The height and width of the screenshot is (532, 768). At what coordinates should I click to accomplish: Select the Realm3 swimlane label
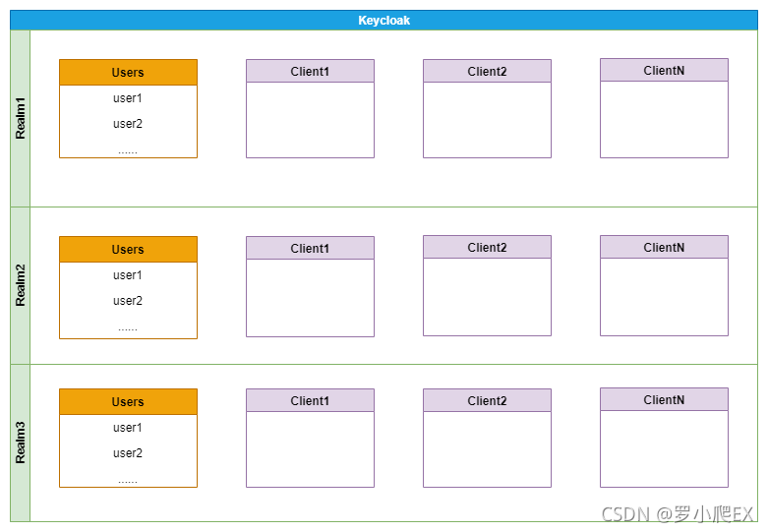20,443
